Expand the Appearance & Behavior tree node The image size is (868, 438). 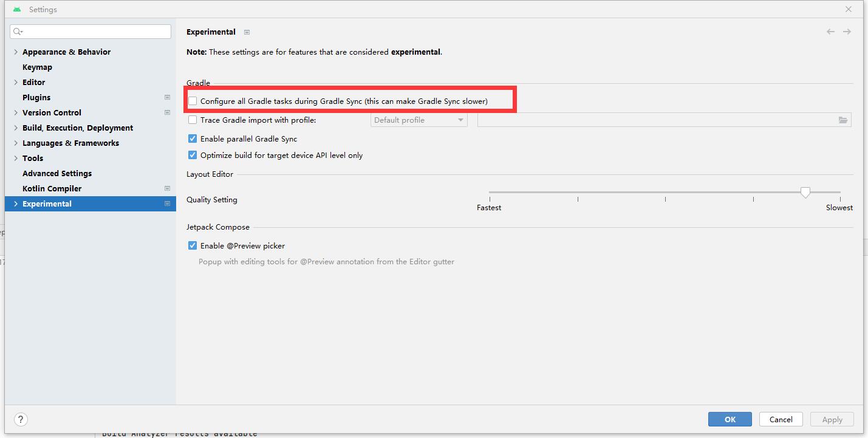(16, 52)
